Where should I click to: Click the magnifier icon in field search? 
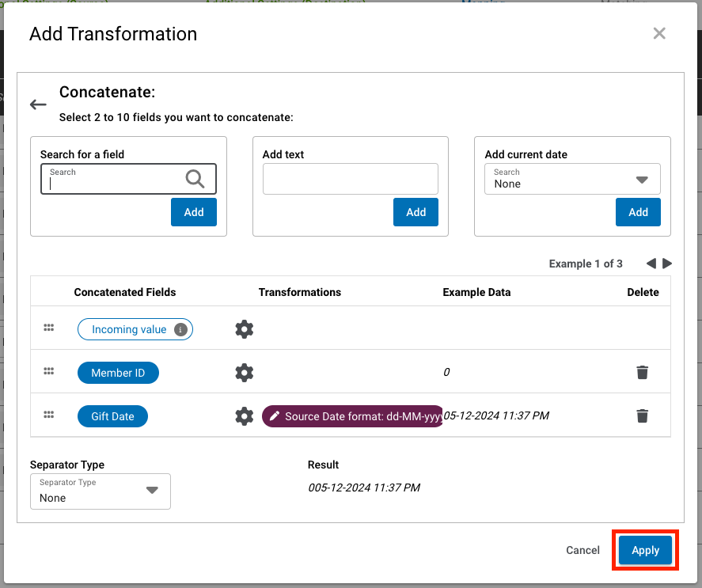(195, 179)
